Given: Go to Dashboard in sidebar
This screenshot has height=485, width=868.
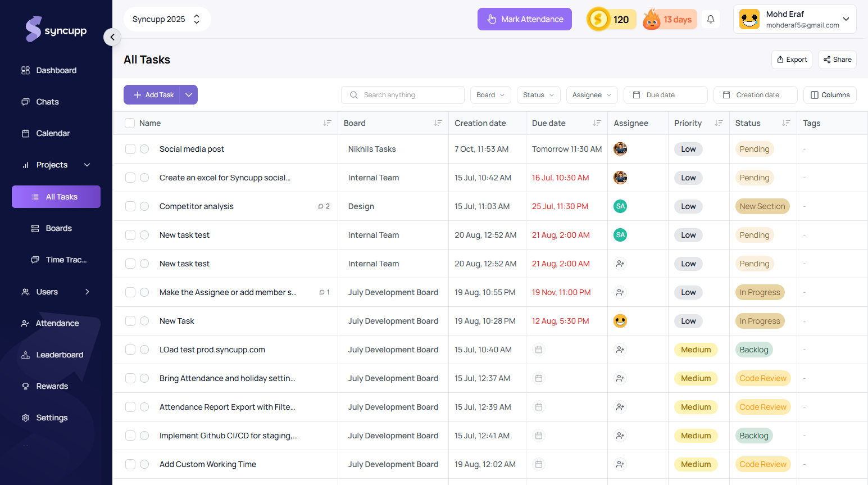Looking at the screenshot, I should click(x=56, y=70).
